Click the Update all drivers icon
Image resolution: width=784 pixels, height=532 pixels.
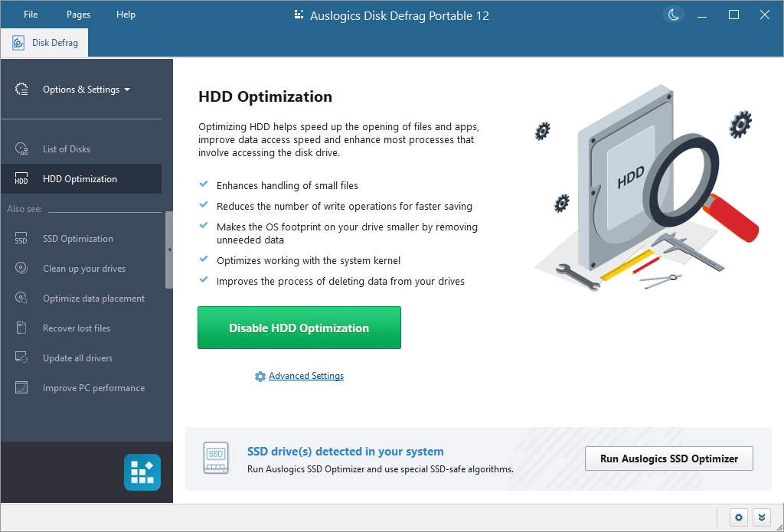coord(22,357)
